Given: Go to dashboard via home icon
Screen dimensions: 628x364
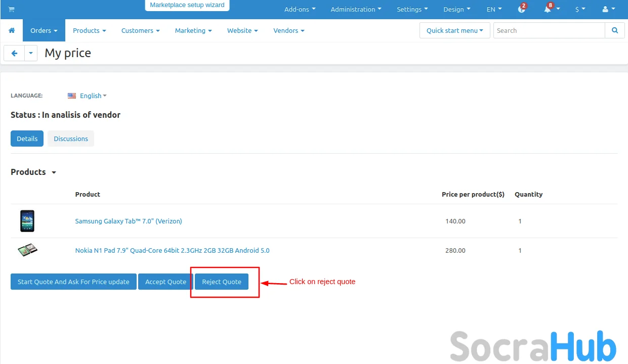Looking at the screenshot, I should point(12,30).
